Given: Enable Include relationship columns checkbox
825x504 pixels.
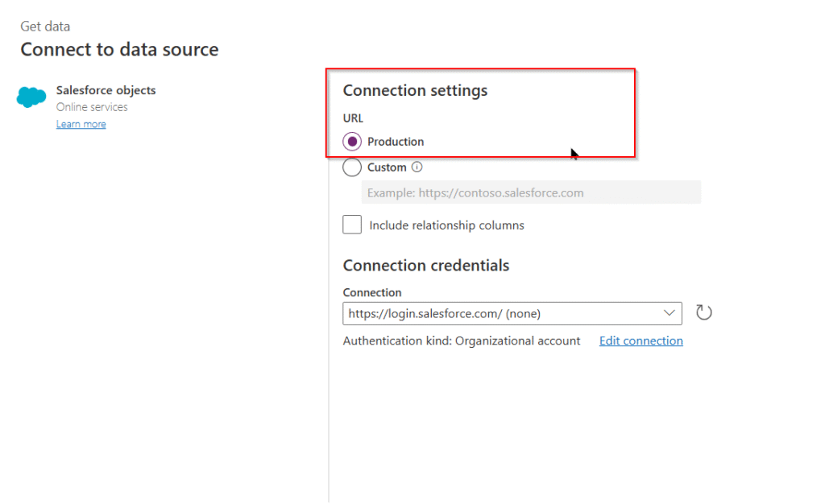Looking at the screenshot, I should pyautogui.click(x=352, y=225).
